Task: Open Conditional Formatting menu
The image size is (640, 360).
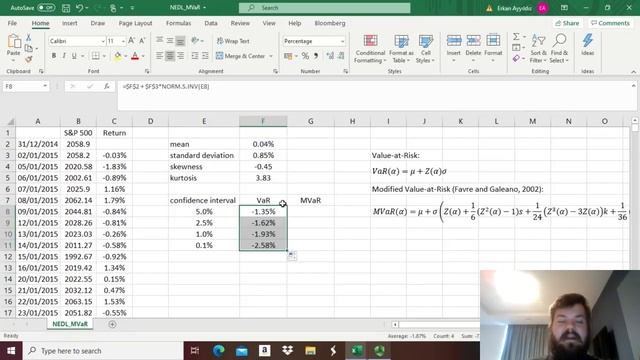Action: 370,49
